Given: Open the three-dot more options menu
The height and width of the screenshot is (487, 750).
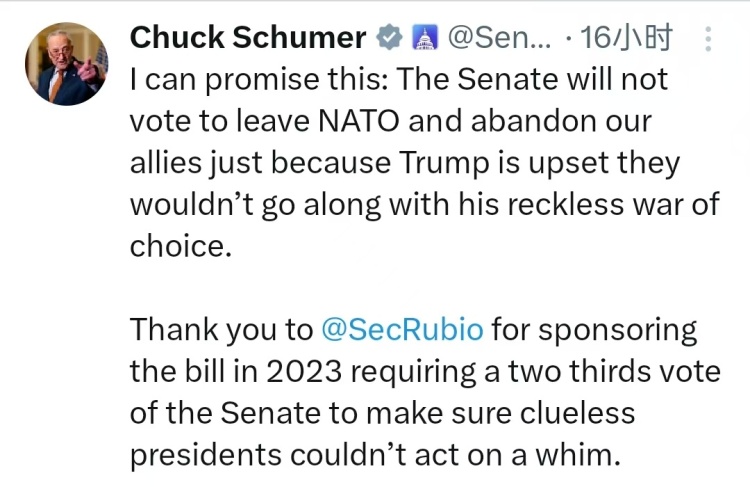Looking at the screenshot, I should click(709, 39).
